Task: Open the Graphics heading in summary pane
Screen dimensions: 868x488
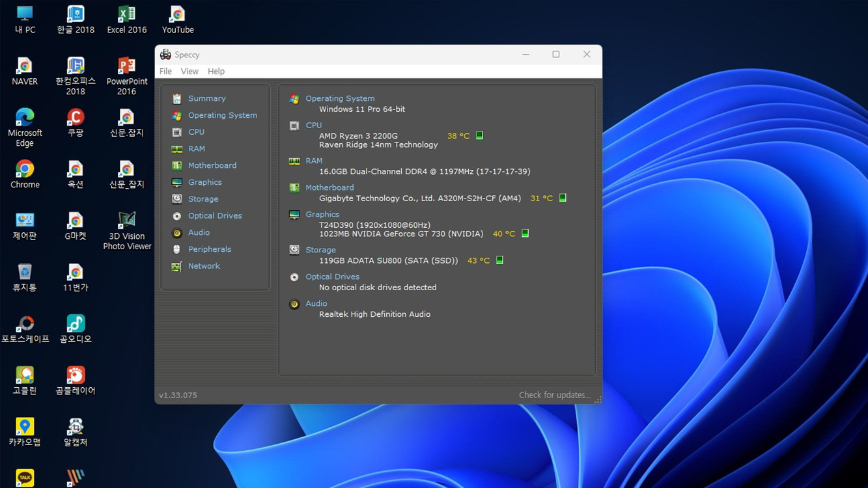Action: pos(322,215)
